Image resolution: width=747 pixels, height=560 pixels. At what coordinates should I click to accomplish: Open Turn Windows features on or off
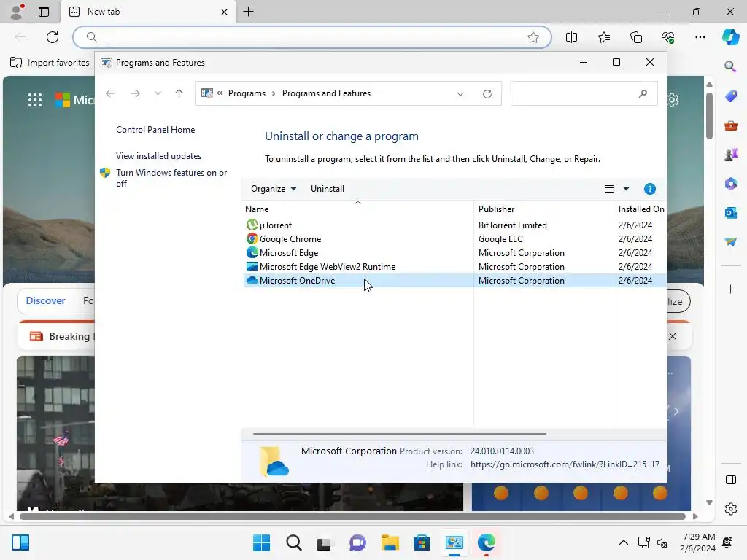171,178
